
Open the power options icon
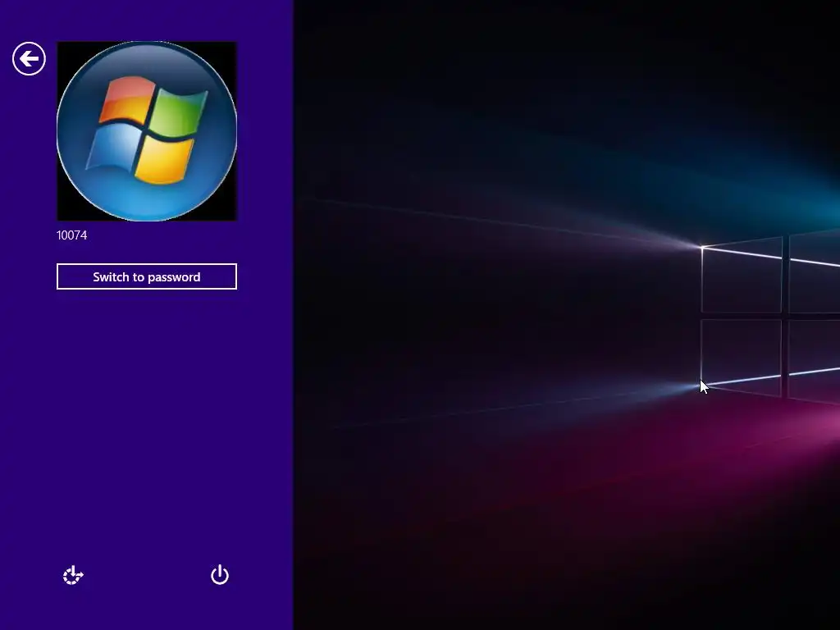coord(220,575)
